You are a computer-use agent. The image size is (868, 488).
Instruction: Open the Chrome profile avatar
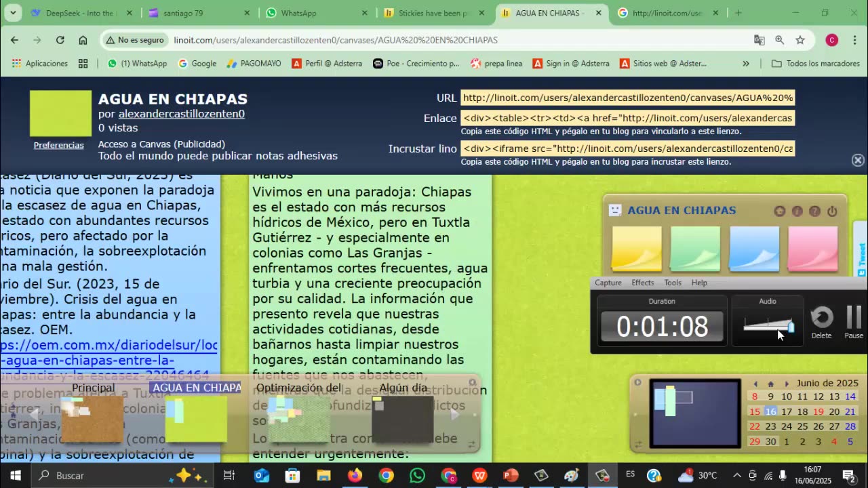[x=831, y=40]
